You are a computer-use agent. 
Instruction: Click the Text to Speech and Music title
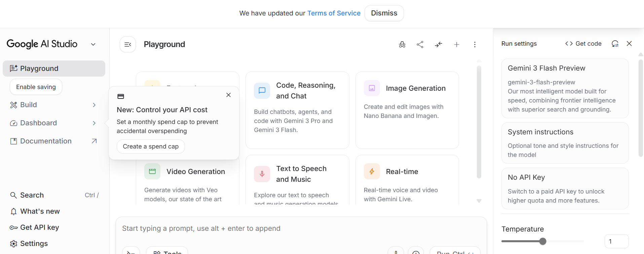[x=301, y=174]
